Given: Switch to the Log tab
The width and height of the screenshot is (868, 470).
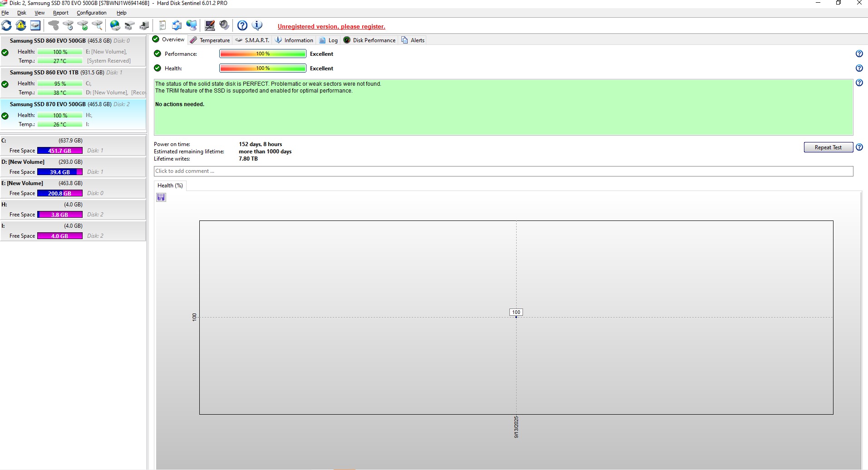Looking at the screenshot, I should click(328, 40).
